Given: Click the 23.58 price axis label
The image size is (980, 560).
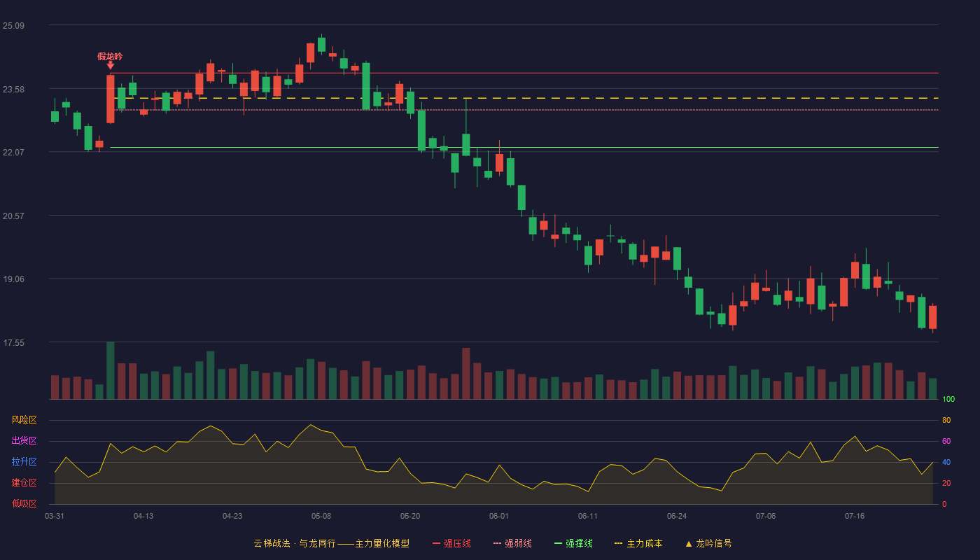Looking at the screenshot, I should [x=13, y=90].
